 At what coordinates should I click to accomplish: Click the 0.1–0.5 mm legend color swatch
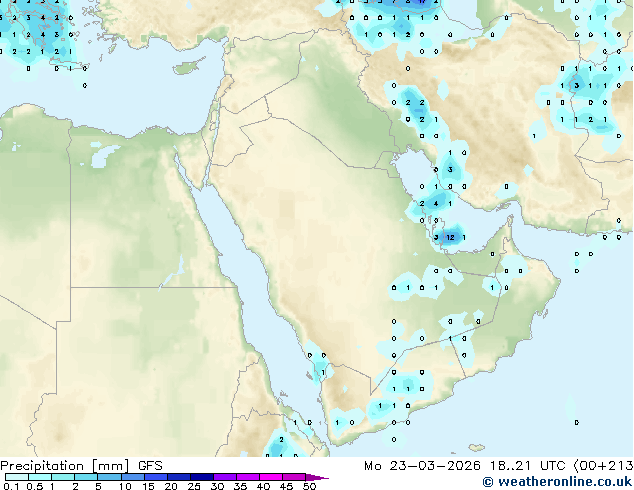[17, 477]
